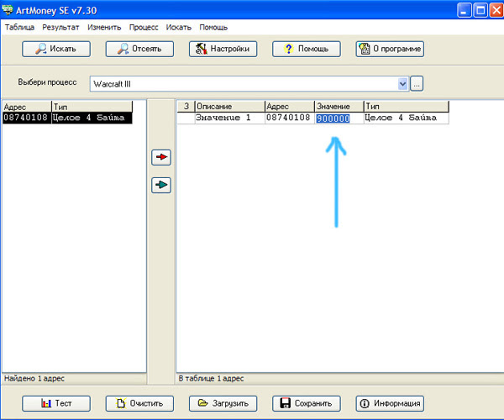This screenshot has width=504, height=420.
Task: Click the З freeze column header
Action: pyautogui.click(x=186, y=106)
